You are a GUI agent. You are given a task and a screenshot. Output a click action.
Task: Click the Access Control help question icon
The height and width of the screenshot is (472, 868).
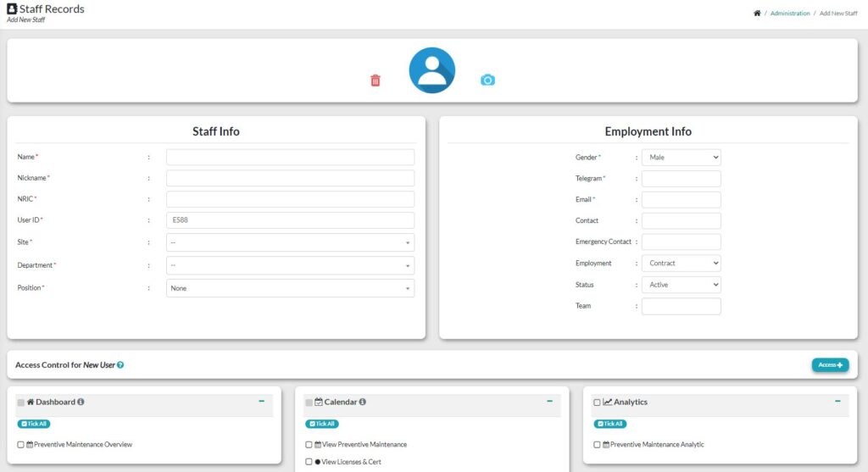(120, 365)
